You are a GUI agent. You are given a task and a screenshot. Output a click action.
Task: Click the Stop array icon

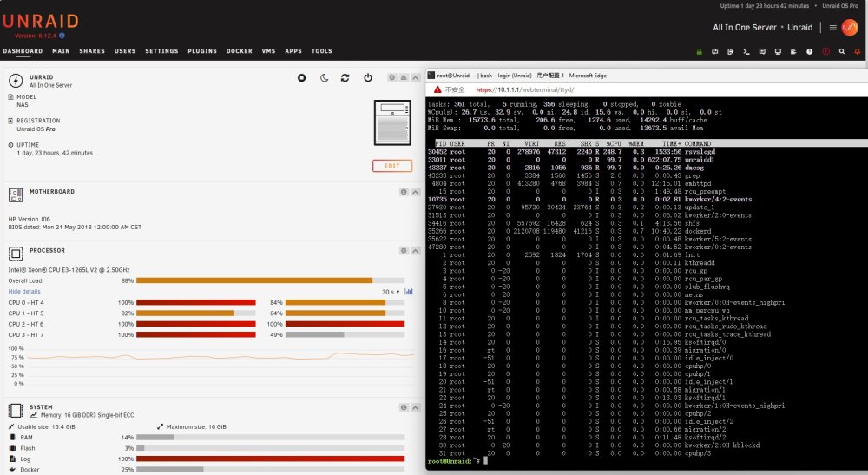302,77
